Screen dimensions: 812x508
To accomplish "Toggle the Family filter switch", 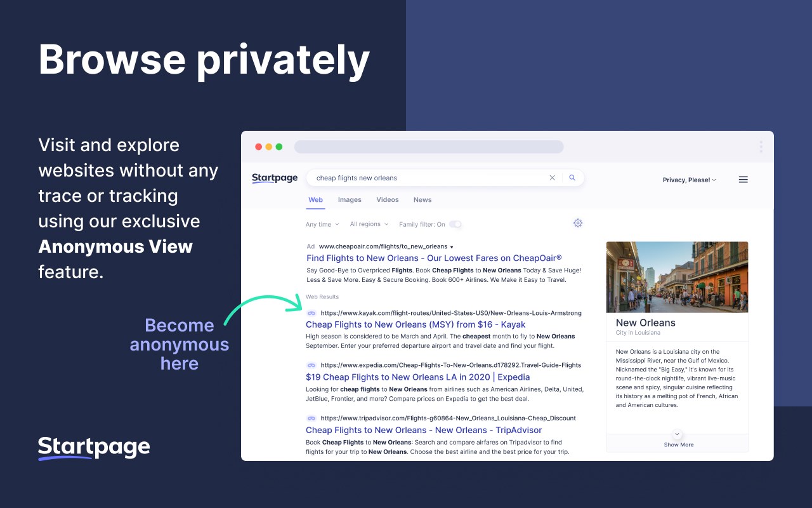I will click(455, 224).
